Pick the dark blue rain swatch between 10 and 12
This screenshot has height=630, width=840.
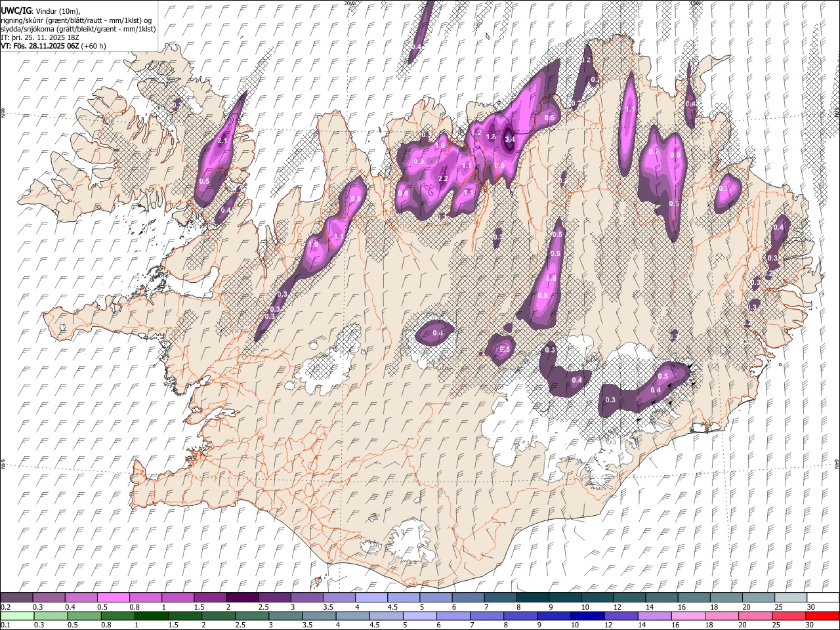click(x=587, y=616)
